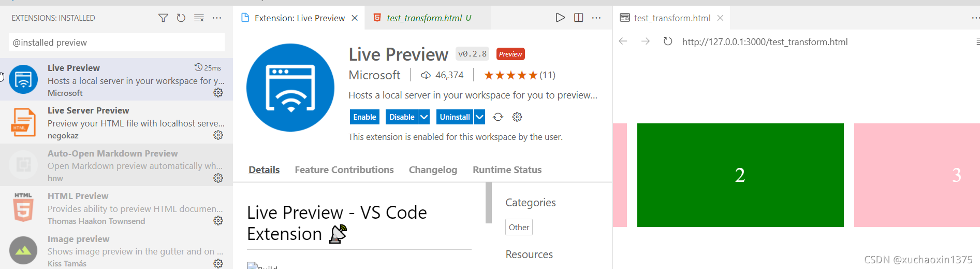Click the sync extension icon
Image resolution: width=980 pixels, height=269 pixels.
coord(498,117)
